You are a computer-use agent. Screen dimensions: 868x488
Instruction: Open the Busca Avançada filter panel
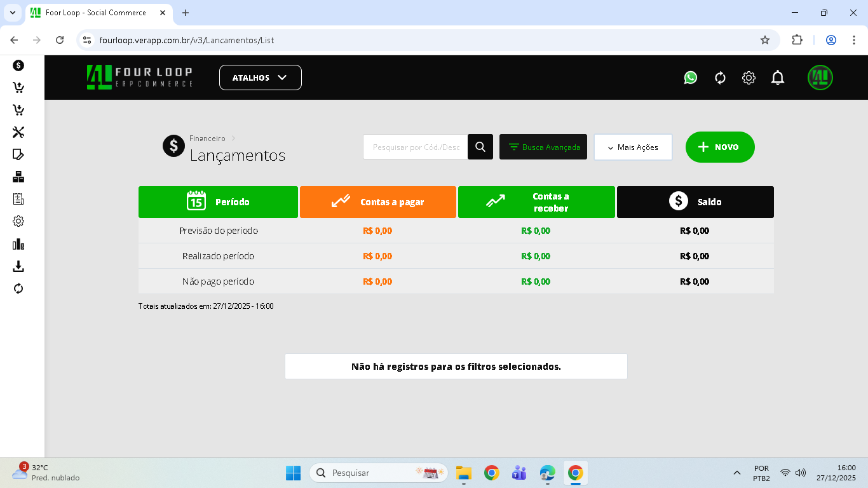(543, 147)
